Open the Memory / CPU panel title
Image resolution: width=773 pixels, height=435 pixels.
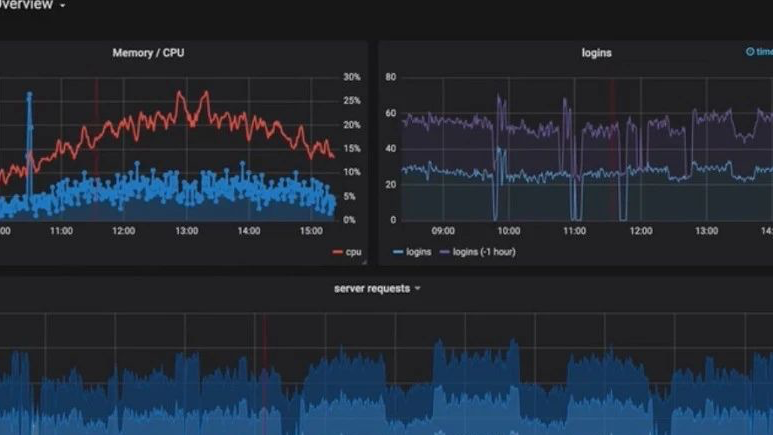pos(148,53)
